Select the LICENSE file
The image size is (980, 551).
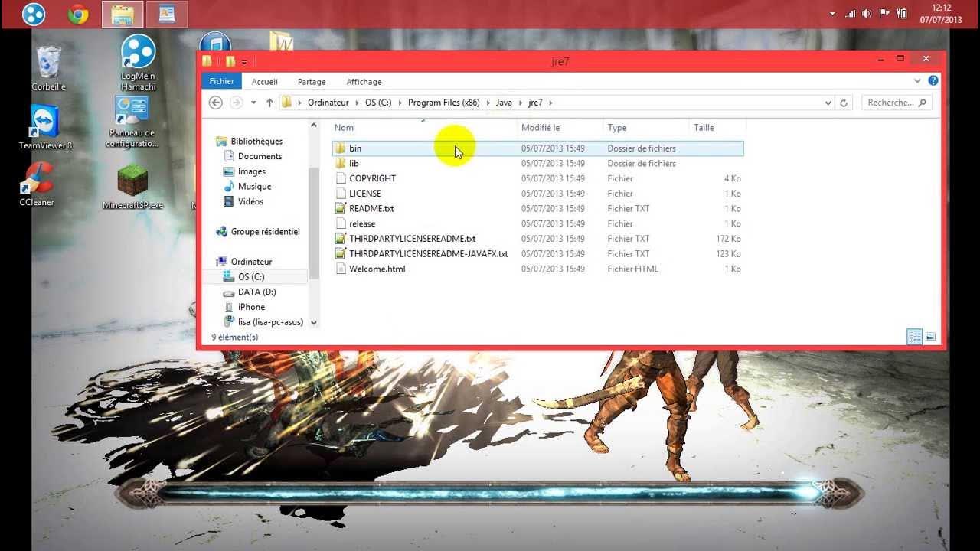coord(537,194)
